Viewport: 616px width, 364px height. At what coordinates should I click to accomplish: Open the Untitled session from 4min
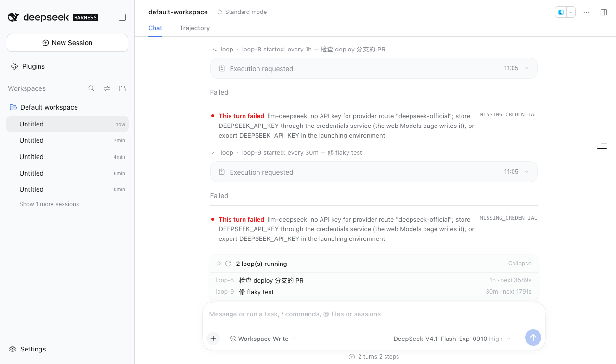click(67, 157)
